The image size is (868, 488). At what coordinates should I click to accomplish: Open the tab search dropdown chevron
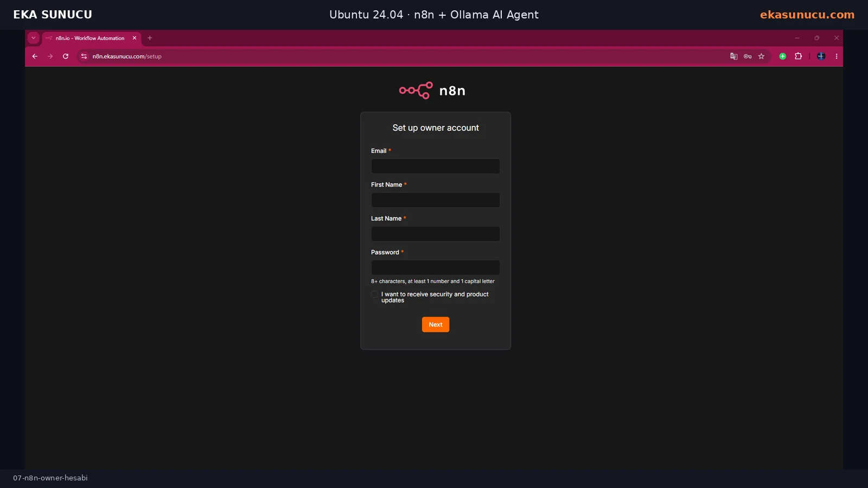pyautogui.click(x=33, y=38)
